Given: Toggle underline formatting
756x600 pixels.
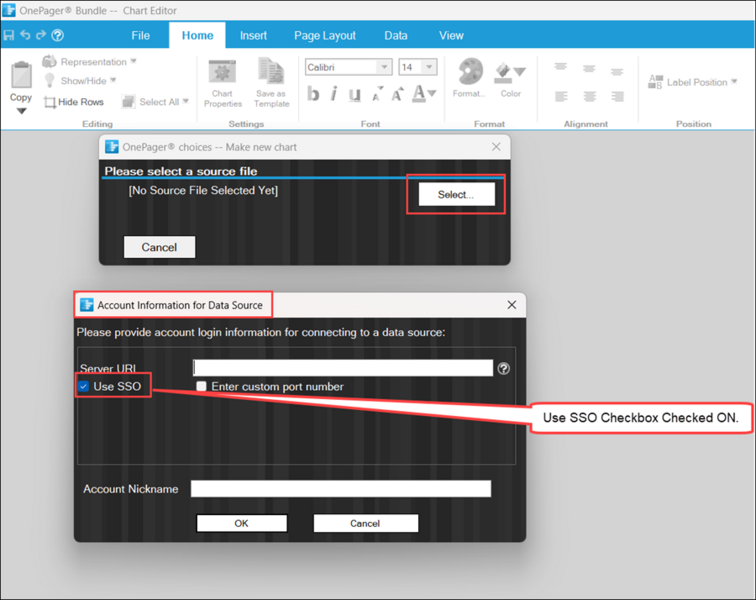Looking at the screenshot, I should [x=354, y=95].
